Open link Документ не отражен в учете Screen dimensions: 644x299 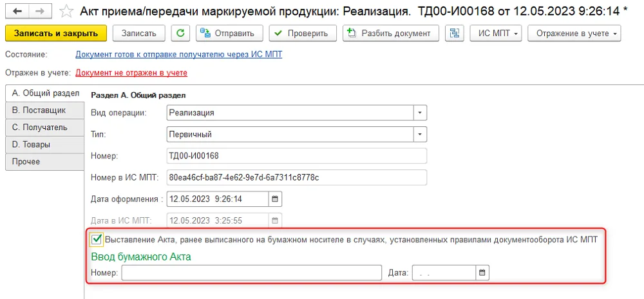point(131,73)
